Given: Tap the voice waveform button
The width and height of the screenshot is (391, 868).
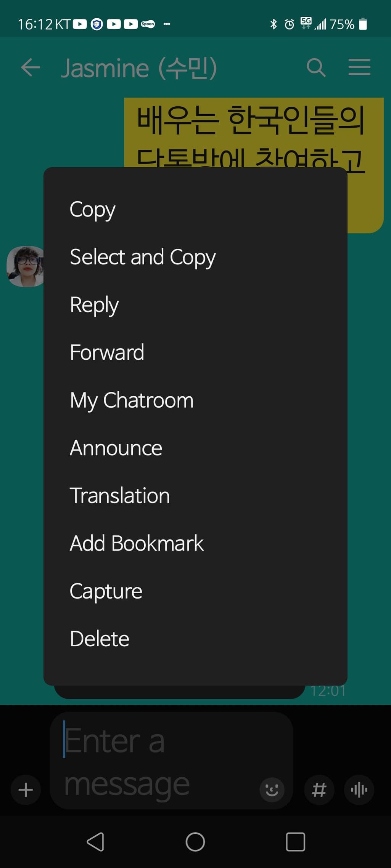Looking at the screenshot, I should click(359, 790).
